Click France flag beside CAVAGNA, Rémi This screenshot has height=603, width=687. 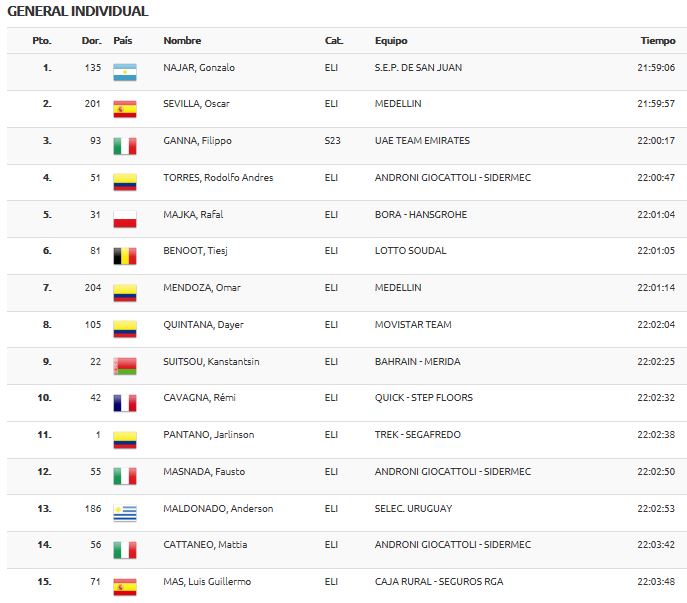(x=125, y=403)
